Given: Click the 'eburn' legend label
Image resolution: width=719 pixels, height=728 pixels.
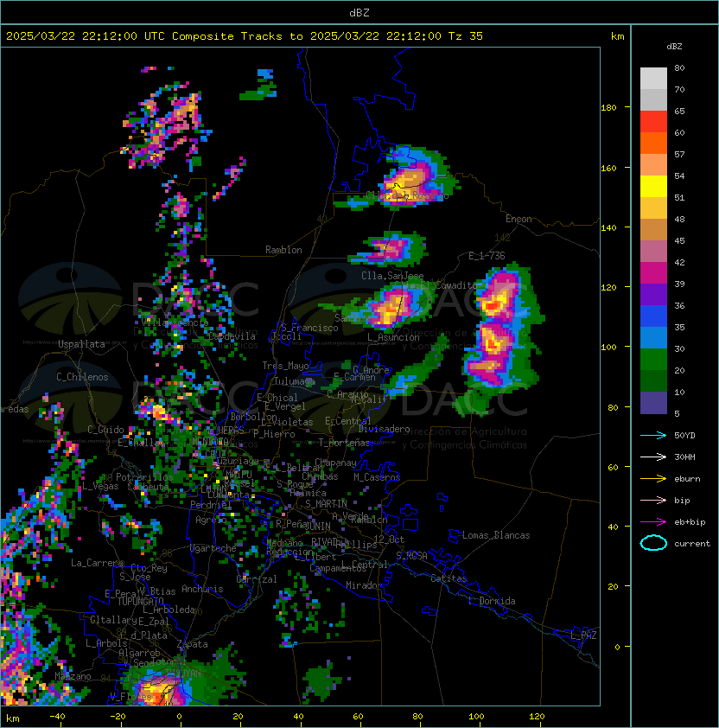Looking at the screenshot, I should tap(687, 479).
